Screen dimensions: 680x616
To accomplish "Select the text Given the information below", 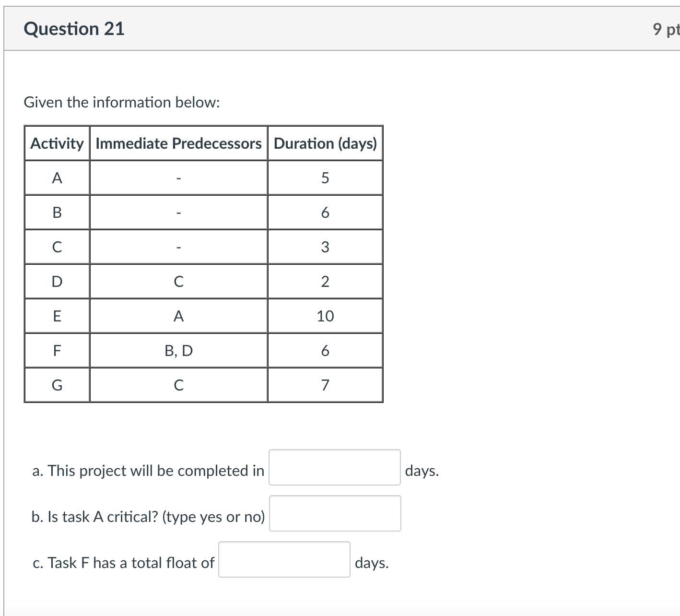I will [121, 102].
